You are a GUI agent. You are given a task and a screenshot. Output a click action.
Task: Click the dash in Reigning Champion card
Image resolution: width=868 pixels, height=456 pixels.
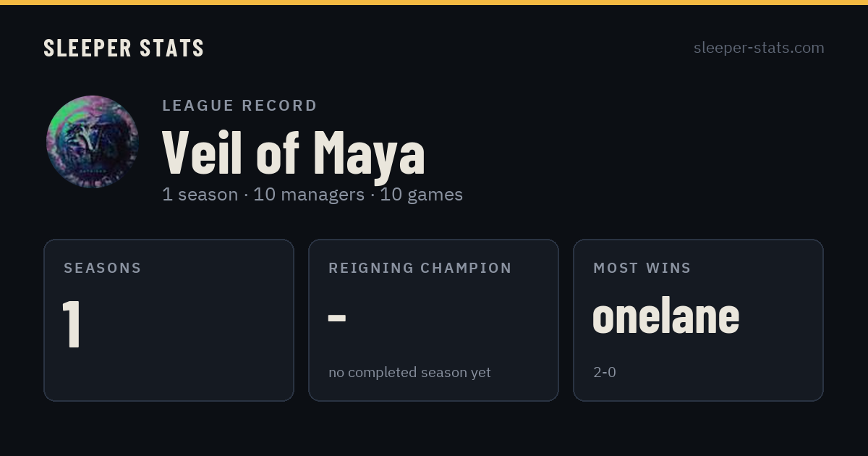pos(337,318)
